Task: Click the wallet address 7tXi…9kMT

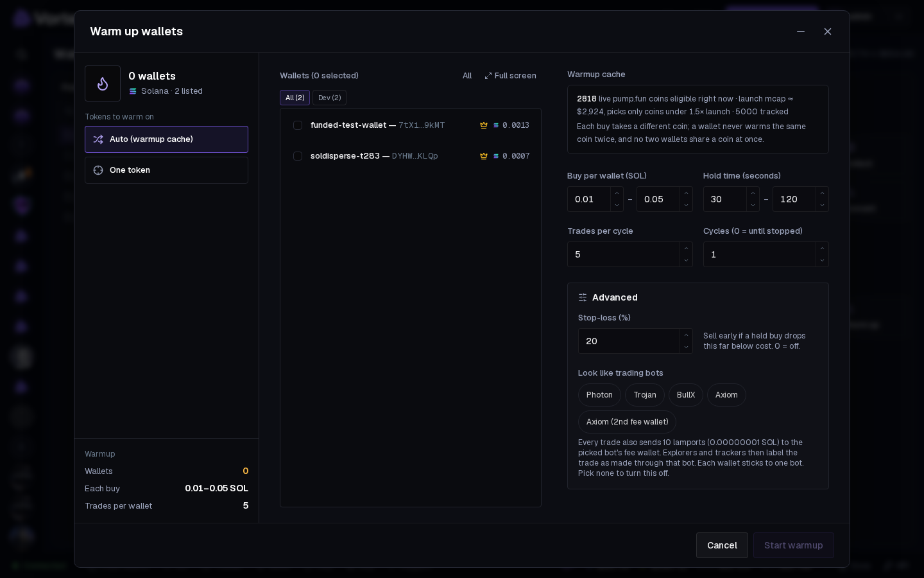Action: tap(422, 125)
